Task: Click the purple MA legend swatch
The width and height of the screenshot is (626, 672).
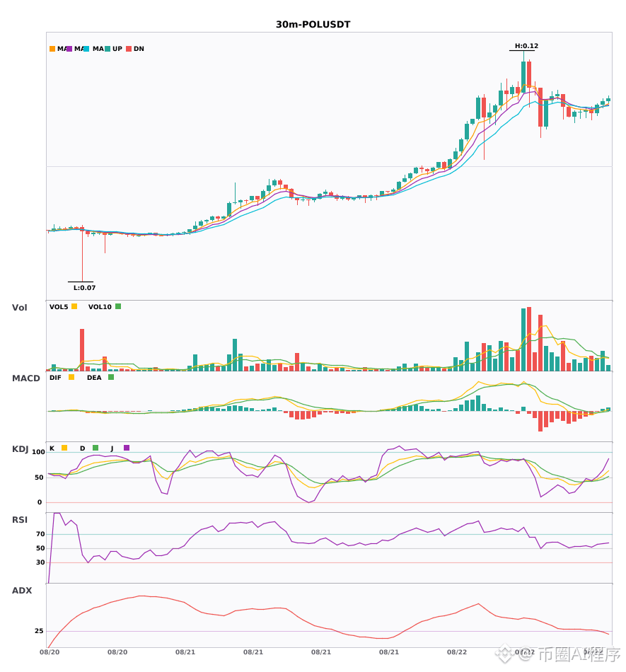Action: click(x=69, y=49)
